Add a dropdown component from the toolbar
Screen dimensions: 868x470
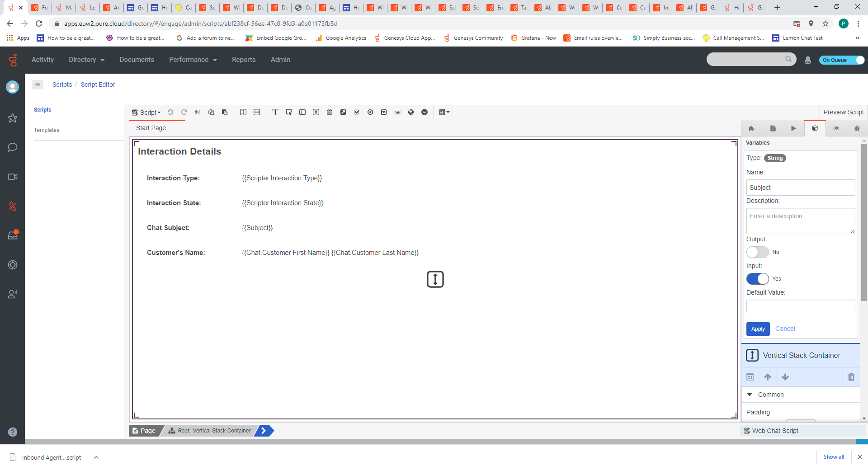[x=384, y=112]
